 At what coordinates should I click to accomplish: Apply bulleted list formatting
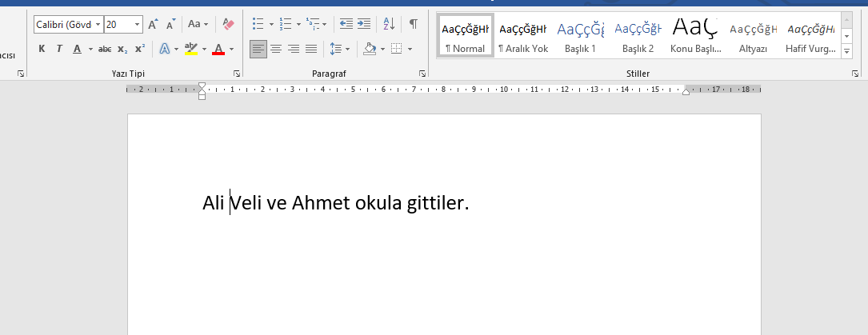tap(258, 24)
